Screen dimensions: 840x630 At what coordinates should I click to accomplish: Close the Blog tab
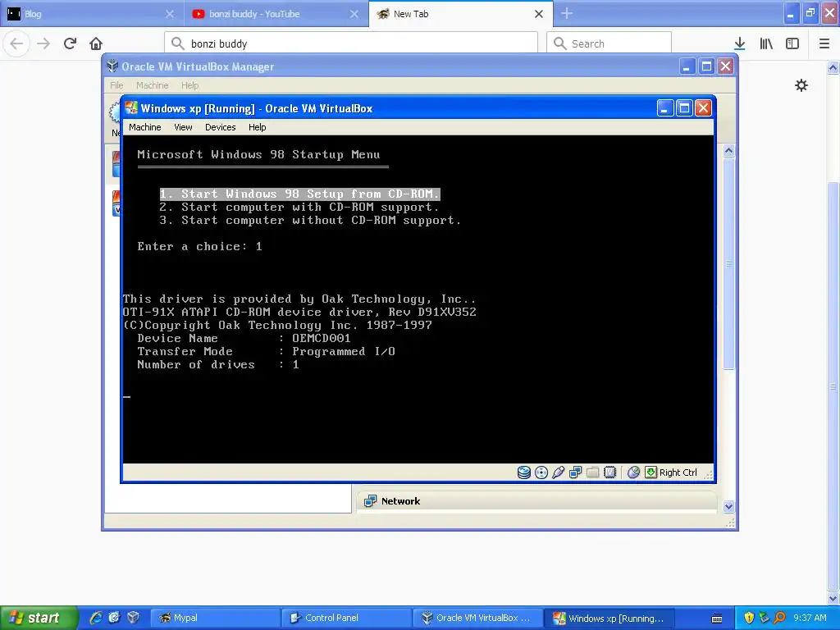[x=170, y=14]
